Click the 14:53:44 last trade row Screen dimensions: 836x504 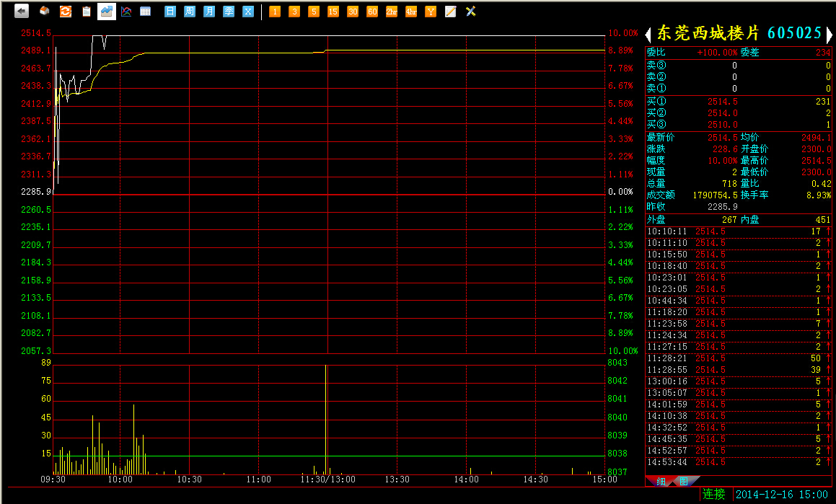(x=739, y=462)
